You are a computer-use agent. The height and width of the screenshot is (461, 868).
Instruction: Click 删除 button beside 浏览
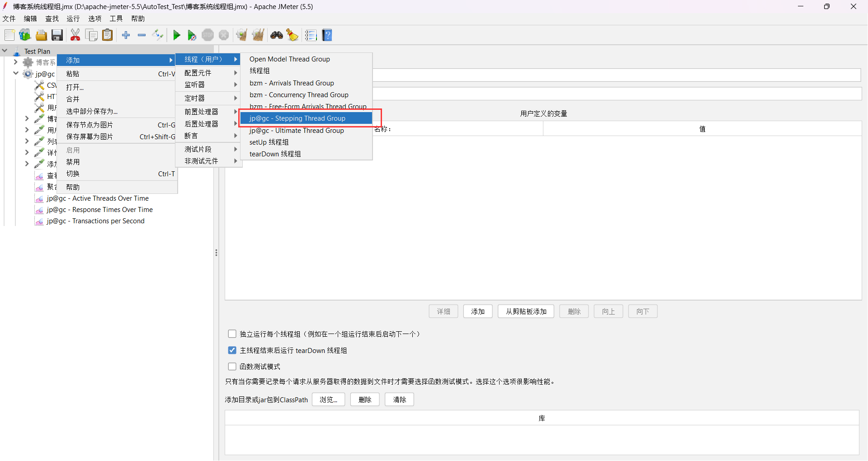pos(365,400)
